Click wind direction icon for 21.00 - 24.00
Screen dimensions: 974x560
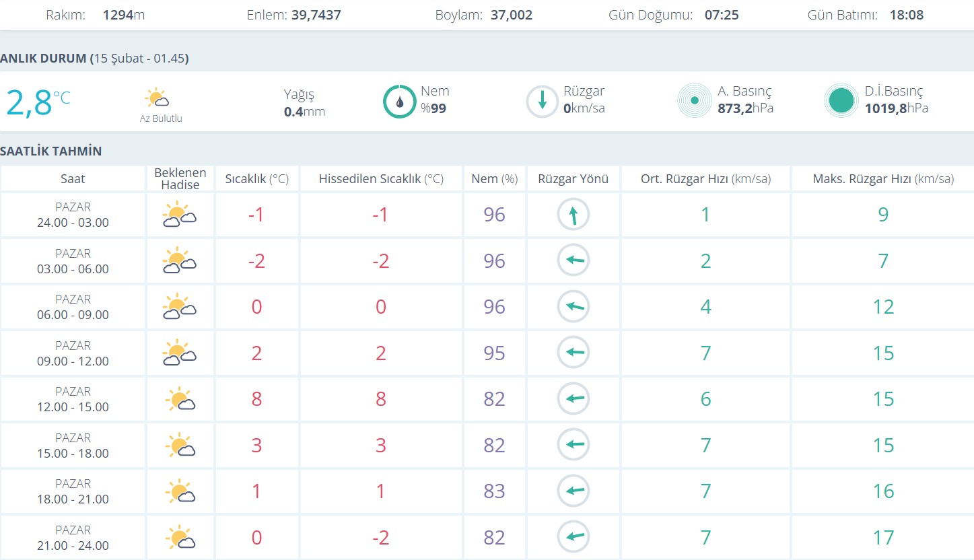coord(573,537)
